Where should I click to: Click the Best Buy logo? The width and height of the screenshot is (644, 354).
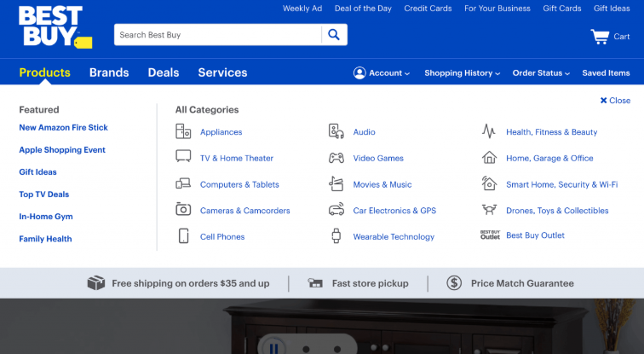click(55, 27)
